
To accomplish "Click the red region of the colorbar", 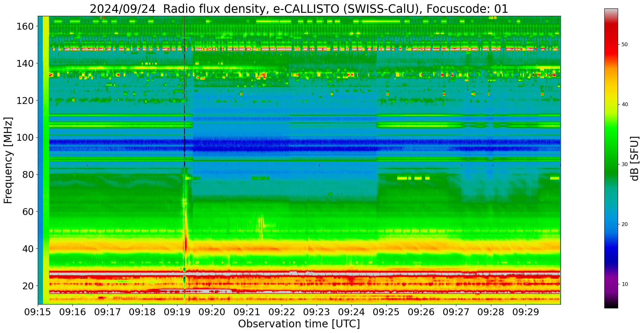I will [x=611, y=41].
